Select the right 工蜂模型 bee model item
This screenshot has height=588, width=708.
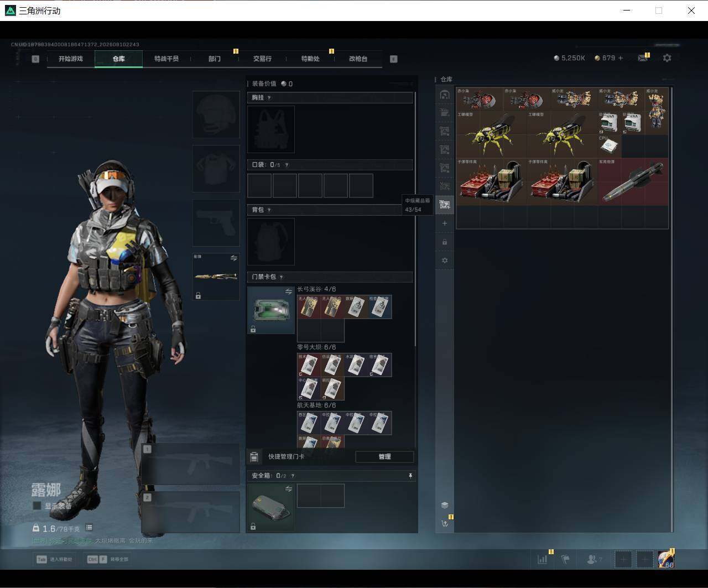[x=562, y=135]
